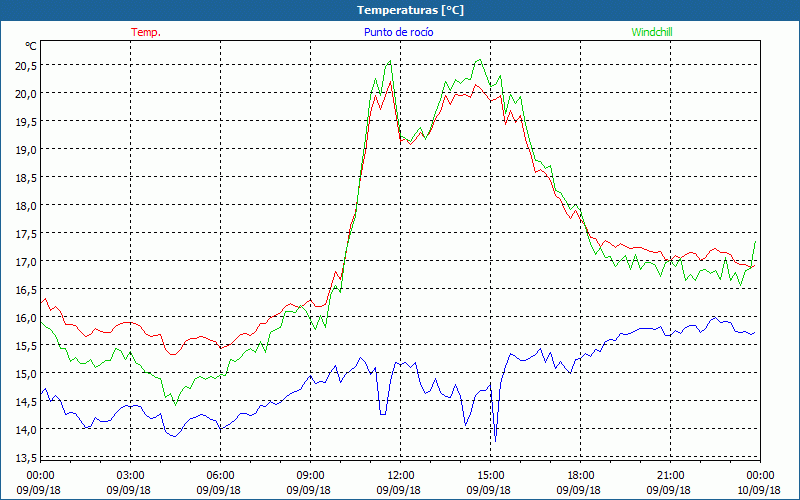Click the °C axis unit label

coord(31,46)
